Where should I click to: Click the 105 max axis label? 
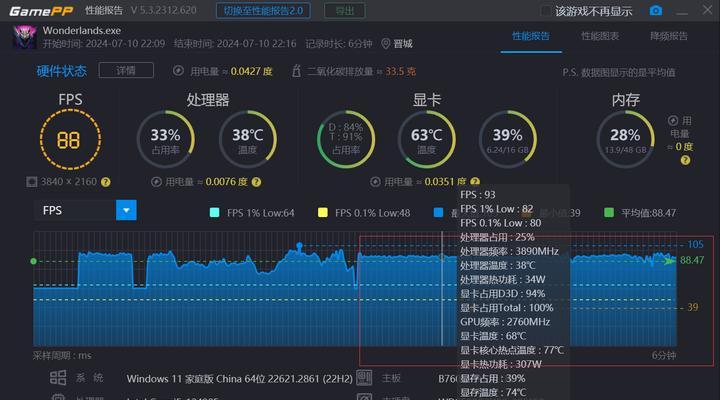click(695, 244)
